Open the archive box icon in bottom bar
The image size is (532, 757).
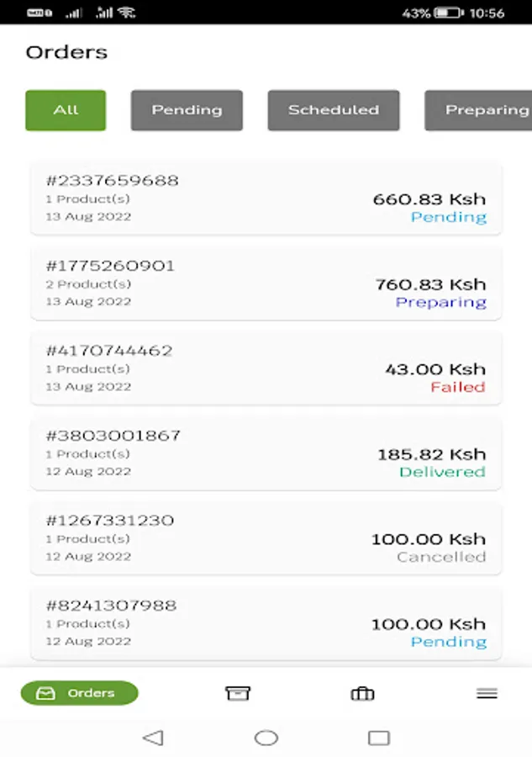point(238,693)
